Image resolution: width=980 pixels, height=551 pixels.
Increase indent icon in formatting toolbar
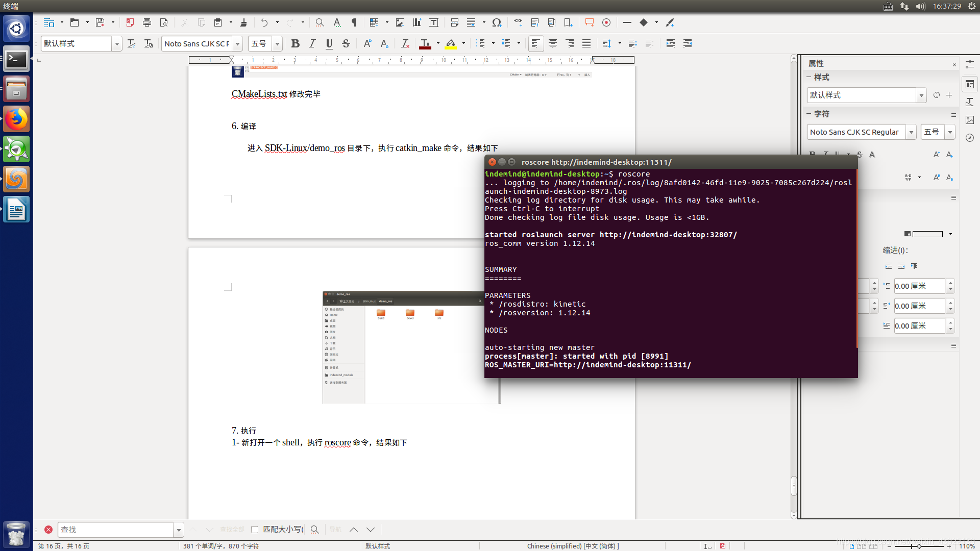tap(671, 44)
